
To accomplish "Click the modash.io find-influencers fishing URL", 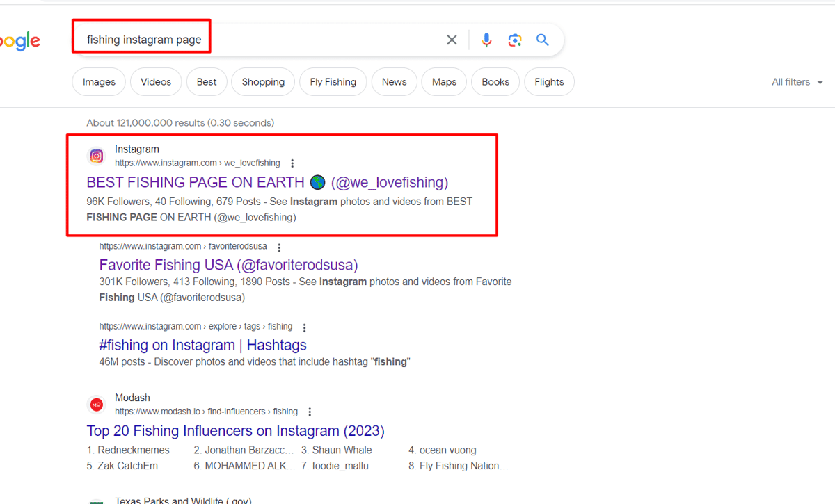I will [206, 412].
